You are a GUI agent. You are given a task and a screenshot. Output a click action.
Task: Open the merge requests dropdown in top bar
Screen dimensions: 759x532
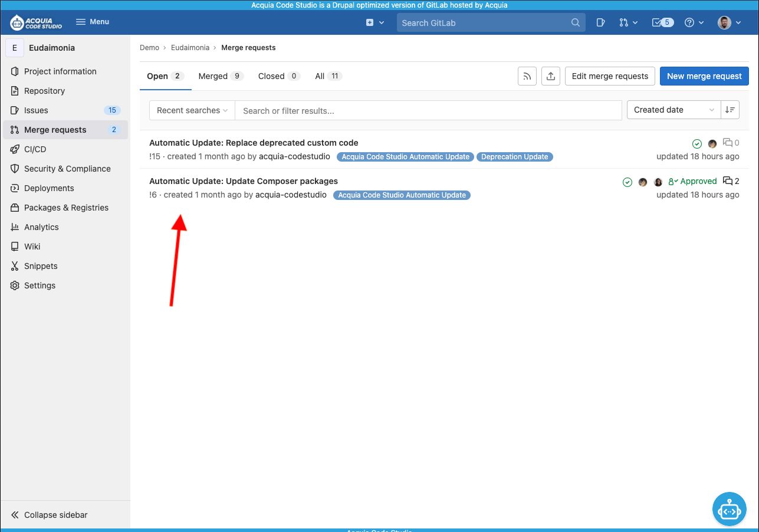tap(628, 22)
